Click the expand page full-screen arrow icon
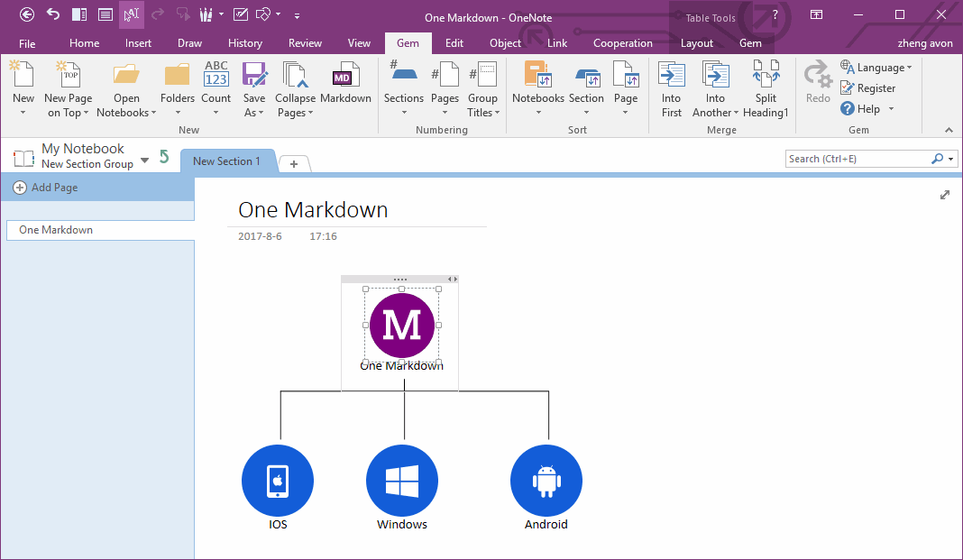Viewport: 963px width, 560px height. (945, 195)
